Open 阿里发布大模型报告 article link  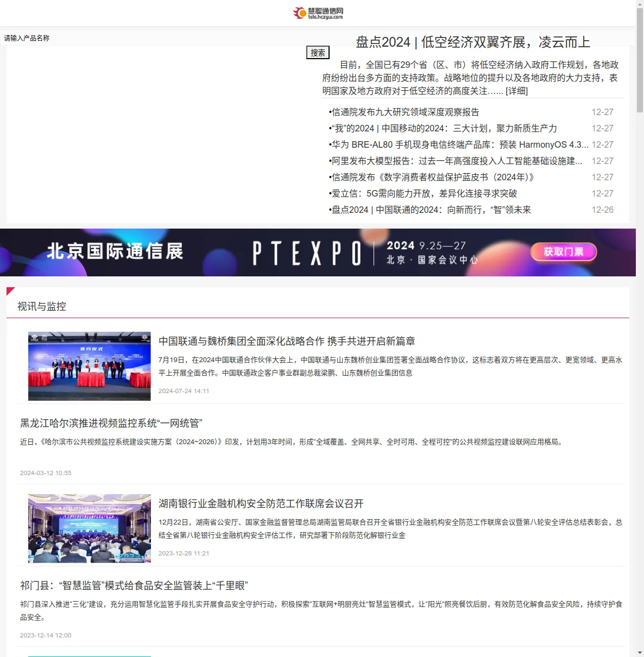[x=456, y=161]
